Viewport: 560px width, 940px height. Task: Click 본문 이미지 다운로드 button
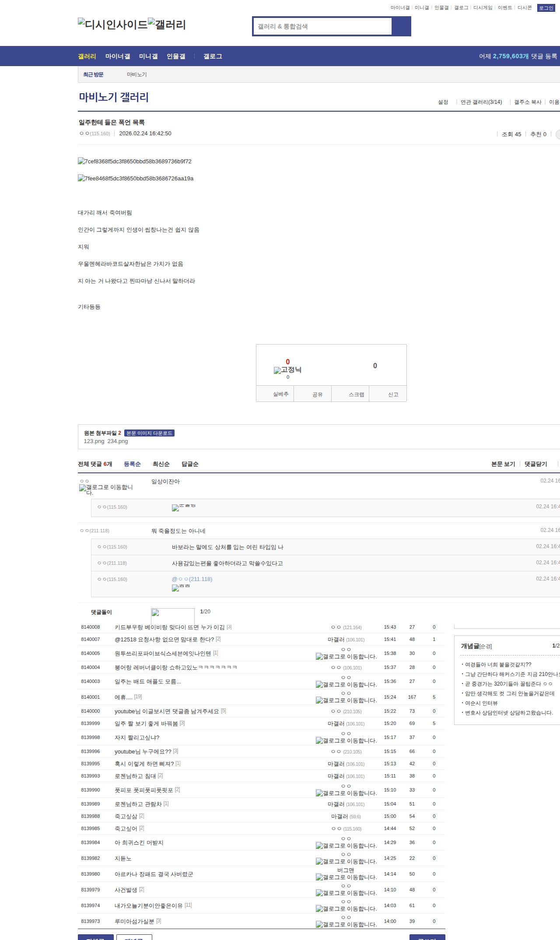pyautogui.click(x=149, y=433)
